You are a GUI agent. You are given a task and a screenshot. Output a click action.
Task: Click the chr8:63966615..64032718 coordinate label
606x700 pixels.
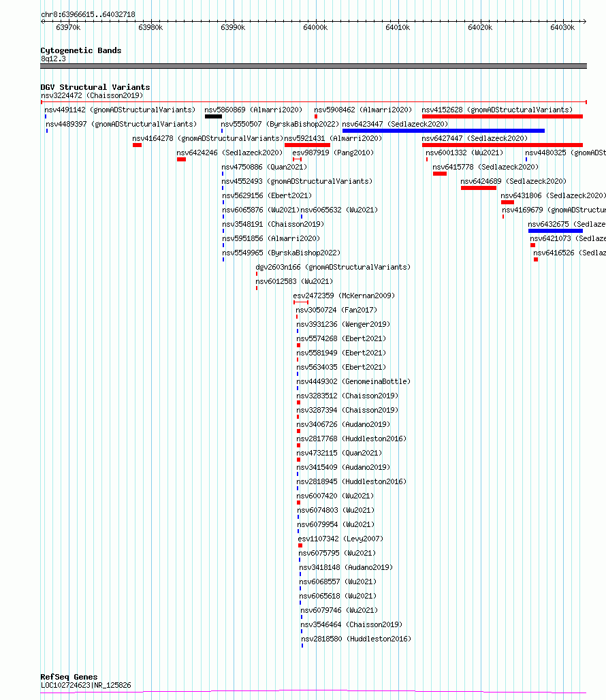coord(88,14)
